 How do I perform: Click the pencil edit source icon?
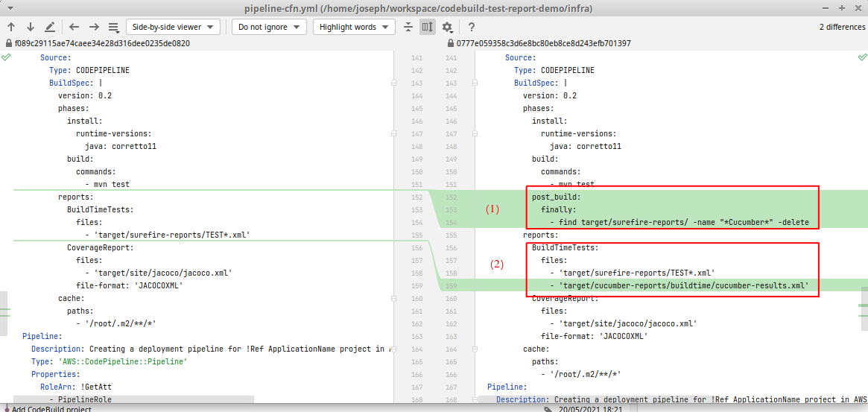[50, 27]
